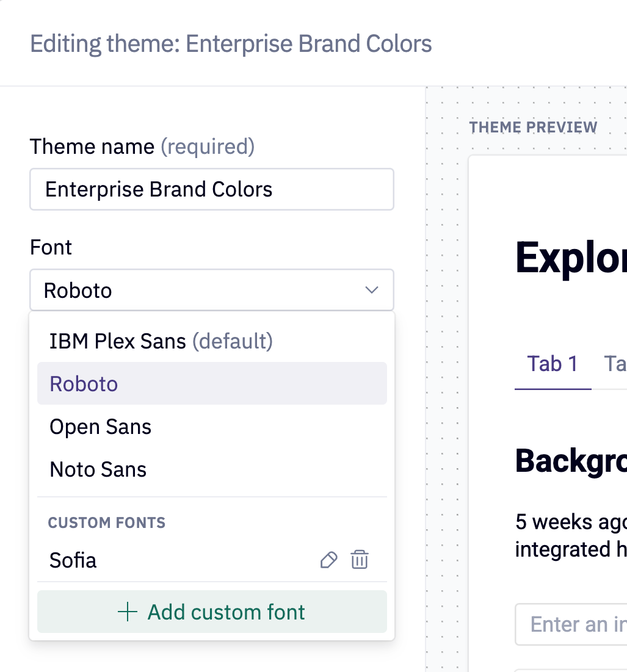
Task: Click the preview text input with placeholder
Action: click(x=571, y=624)
